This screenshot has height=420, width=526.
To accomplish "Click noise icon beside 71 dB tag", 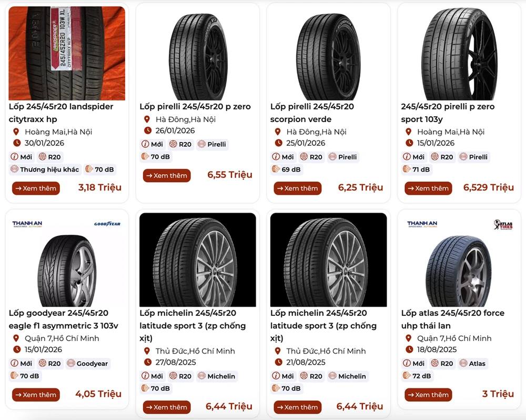I will [407, 169].
